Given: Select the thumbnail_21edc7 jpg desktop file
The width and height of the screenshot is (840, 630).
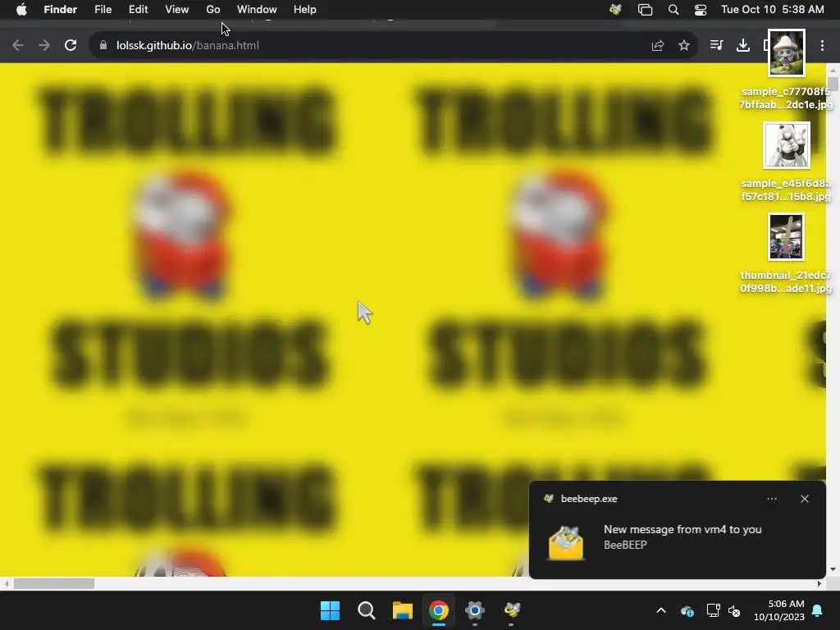Looking at the screenshot, I should [786, 253].
